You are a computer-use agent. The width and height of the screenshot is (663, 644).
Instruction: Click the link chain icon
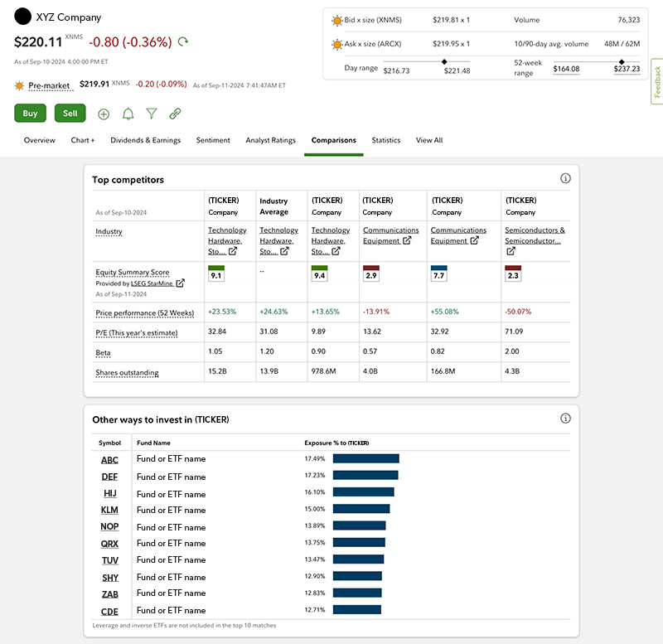[x=175, y=114]
